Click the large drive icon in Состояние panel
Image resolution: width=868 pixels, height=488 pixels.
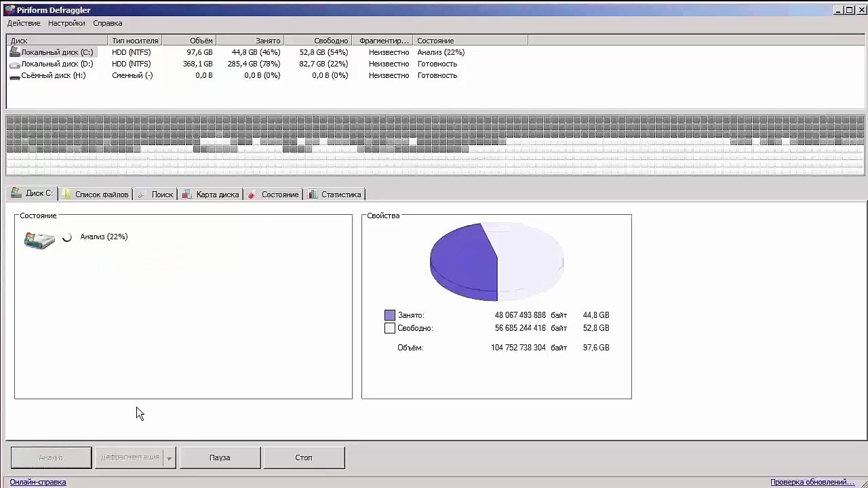(x=39, y=240)
